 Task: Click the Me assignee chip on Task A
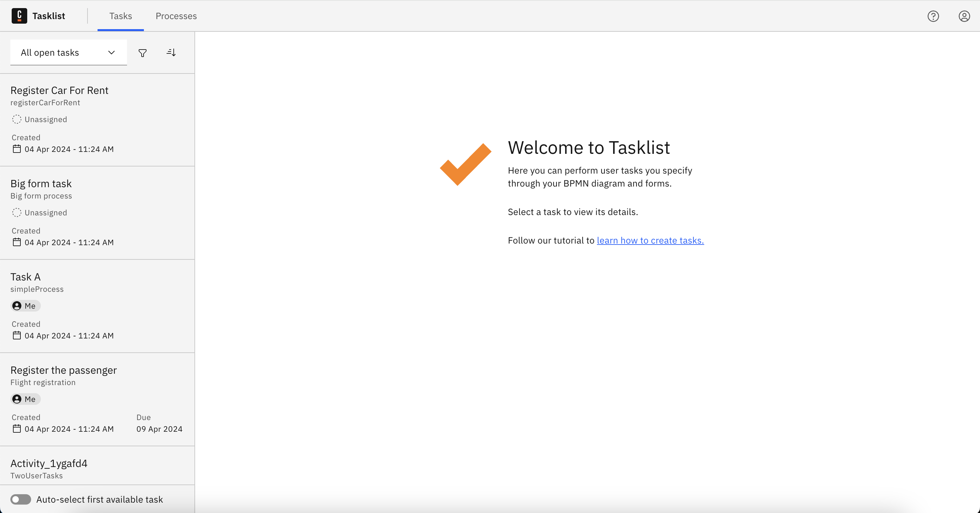(x=25, y=305)
